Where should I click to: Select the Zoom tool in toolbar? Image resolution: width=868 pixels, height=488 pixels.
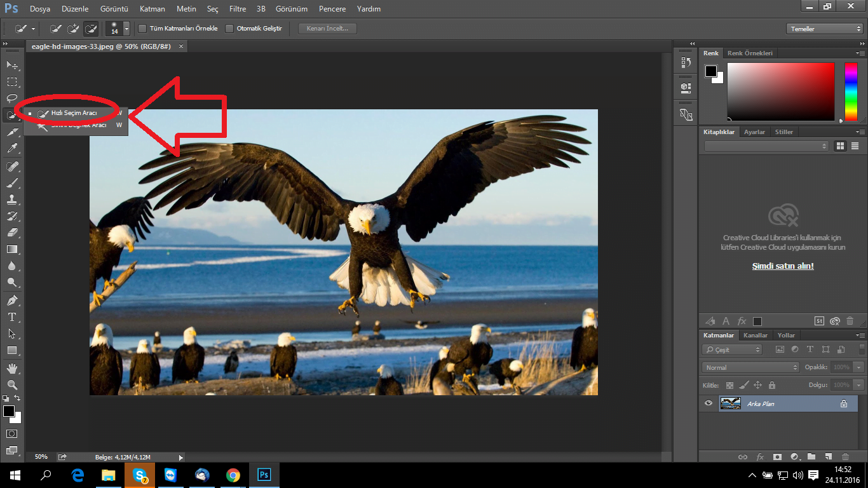[12, 384]
